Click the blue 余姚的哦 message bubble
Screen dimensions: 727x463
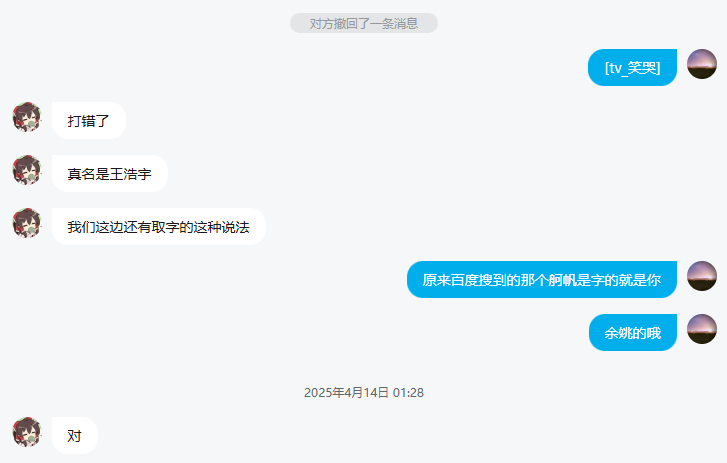633,333
